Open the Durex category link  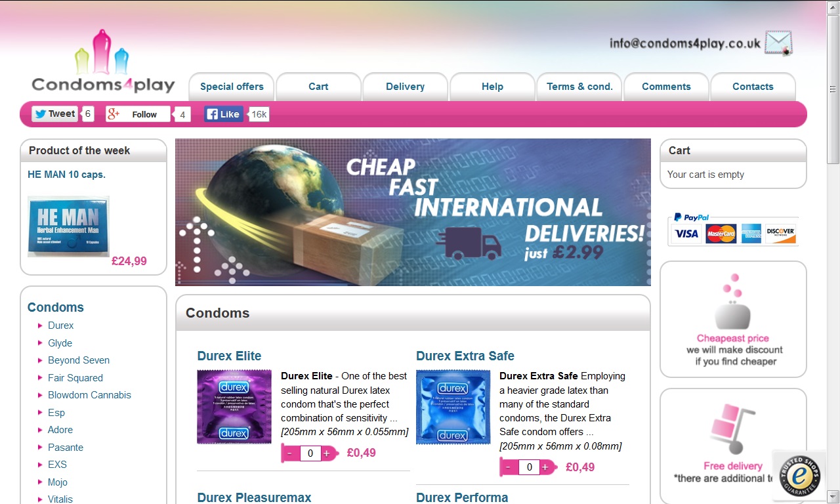(60, 325)
